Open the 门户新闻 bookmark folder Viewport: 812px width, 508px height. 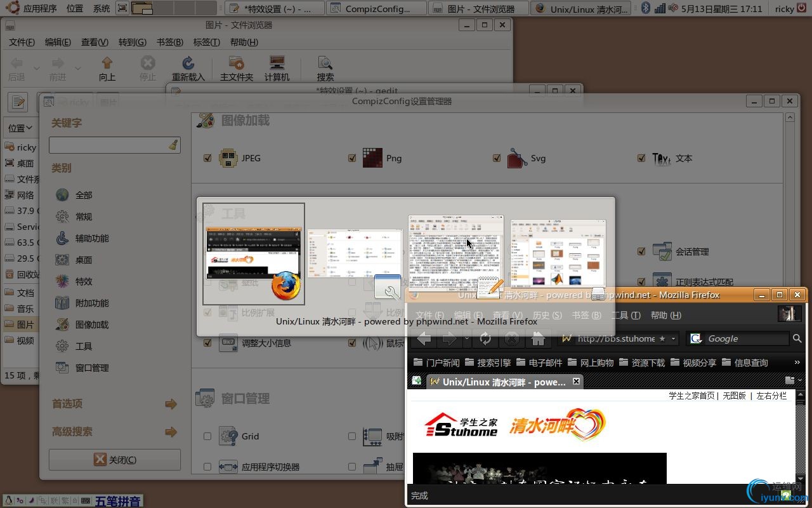436,363
